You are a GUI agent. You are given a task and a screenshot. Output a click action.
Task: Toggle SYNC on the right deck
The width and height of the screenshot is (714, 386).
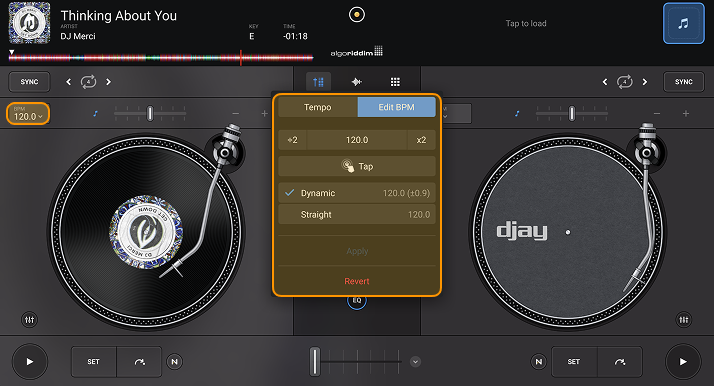(x=683, y=82)
